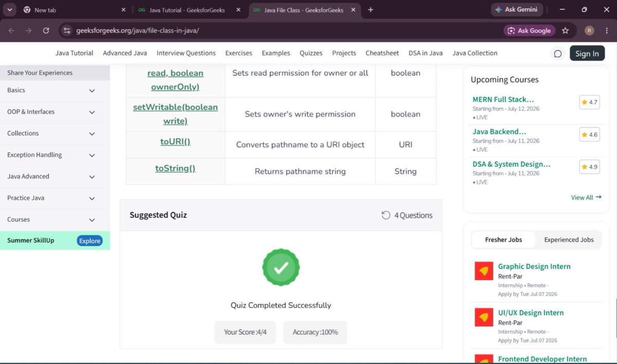The image size is (617, 364).
Task: Close the Java Tutorial tab
Action: coord(238,10)
